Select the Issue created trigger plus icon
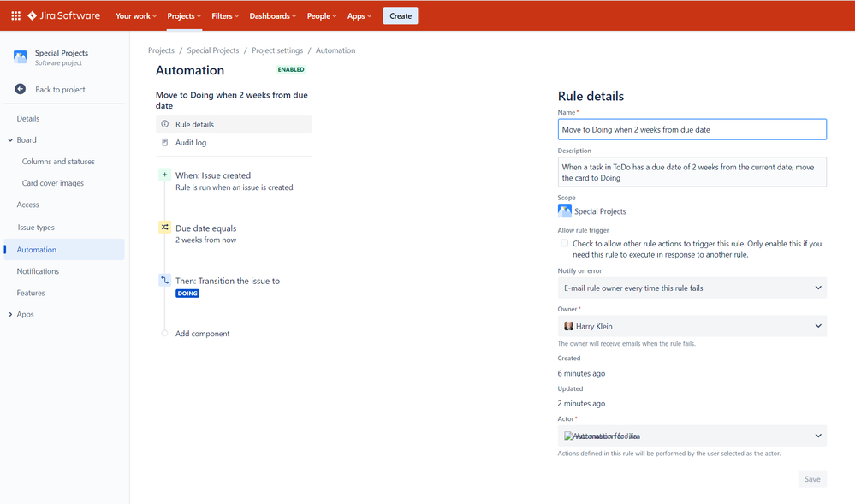Screen dimensions: 855x504 click(164, 175)
